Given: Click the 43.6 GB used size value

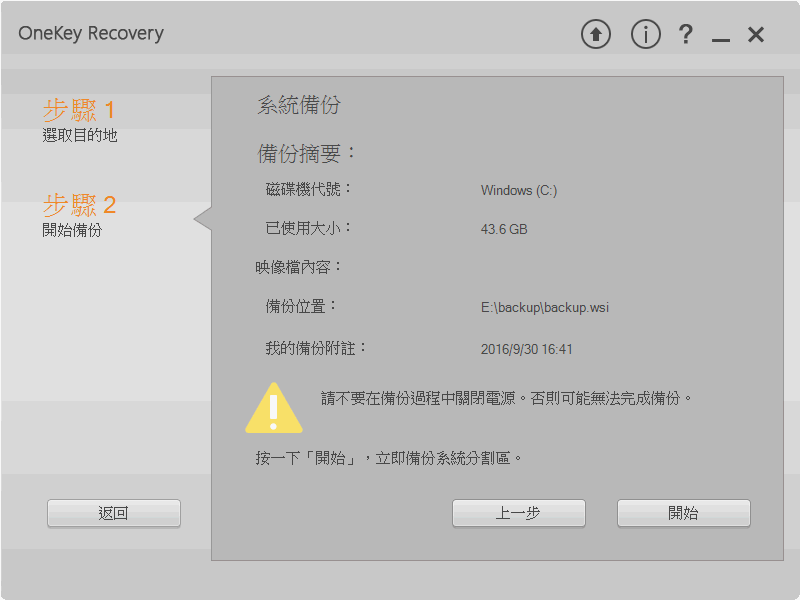Looking at the screenshot, I should point(504,229).
